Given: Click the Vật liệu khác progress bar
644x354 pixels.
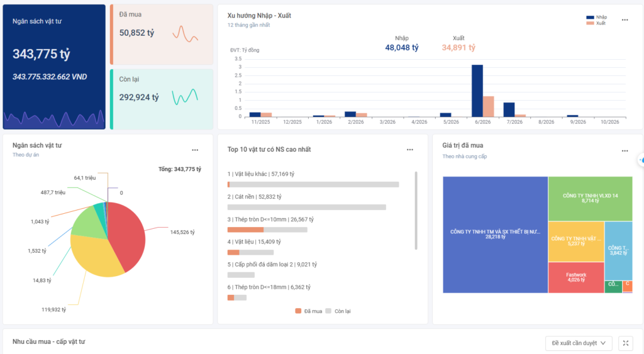Looking at the screenshot, I should 313,185.
